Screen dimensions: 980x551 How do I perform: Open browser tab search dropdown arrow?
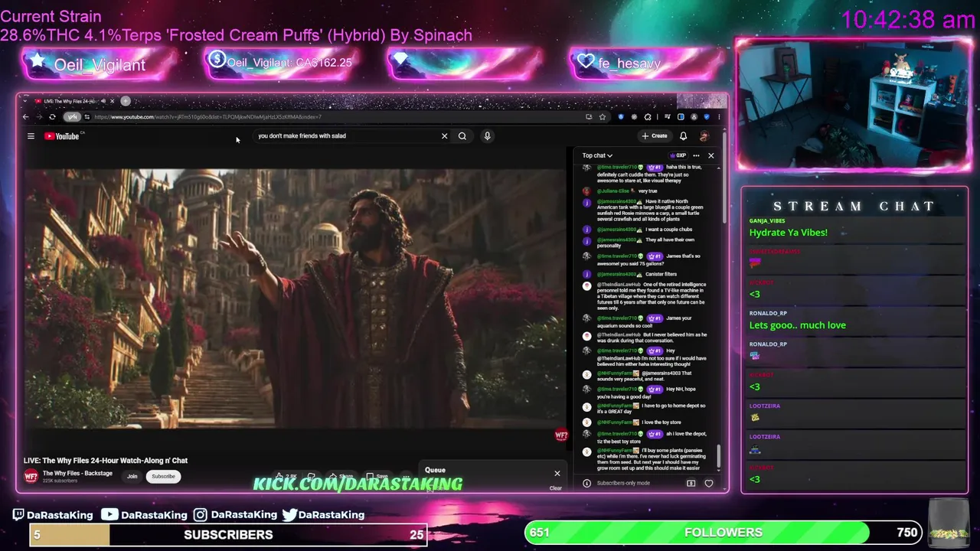pyautogui.click(x=25, y=101)
